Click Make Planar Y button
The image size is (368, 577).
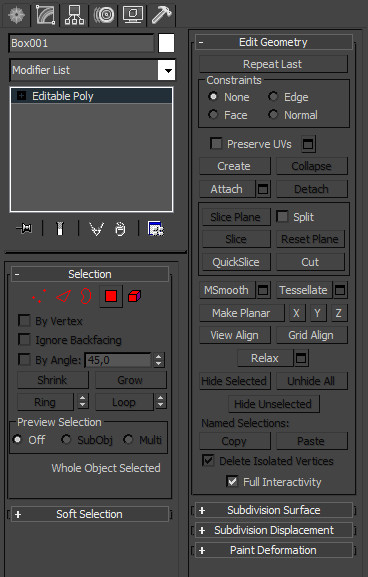[x=317, y=313]
